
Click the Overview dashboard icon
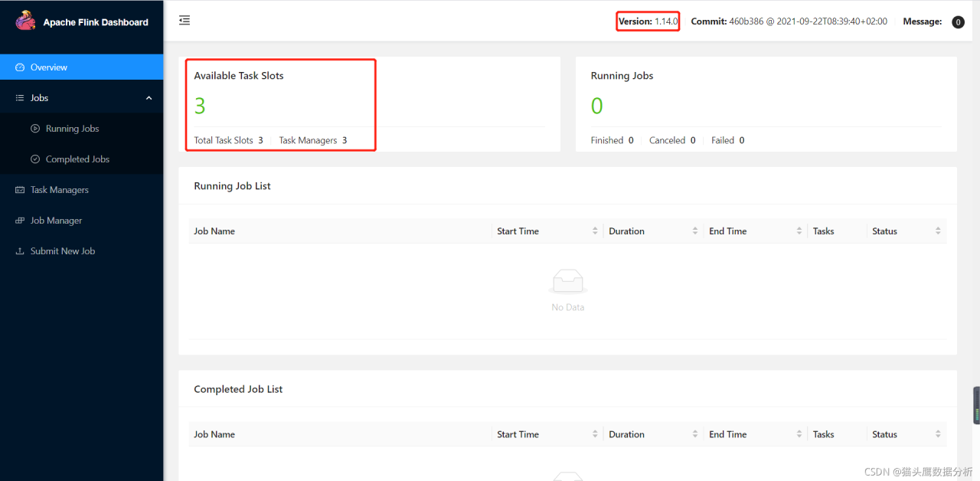click(x=20, y=67)
